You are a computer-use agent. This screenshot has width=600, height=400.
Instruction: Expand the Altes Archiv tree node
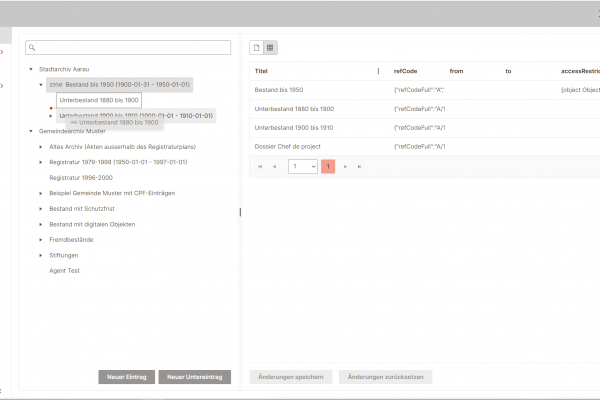(x=41, y=146)
